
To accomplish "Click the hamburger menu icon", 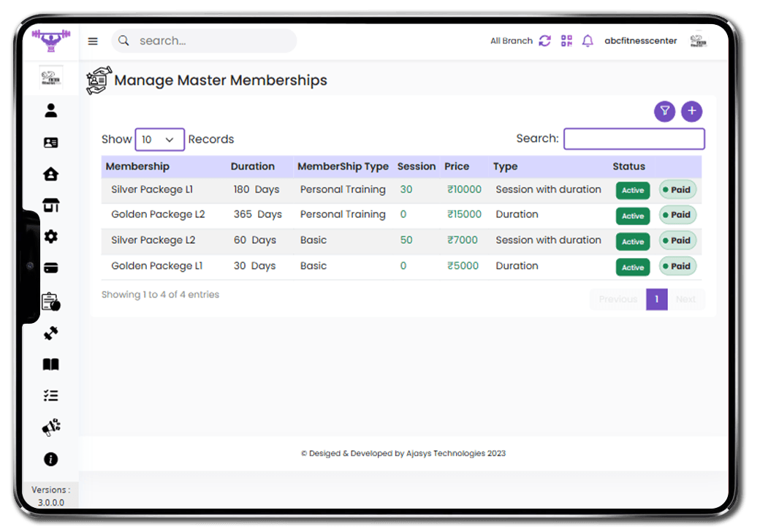I will 93,41.
